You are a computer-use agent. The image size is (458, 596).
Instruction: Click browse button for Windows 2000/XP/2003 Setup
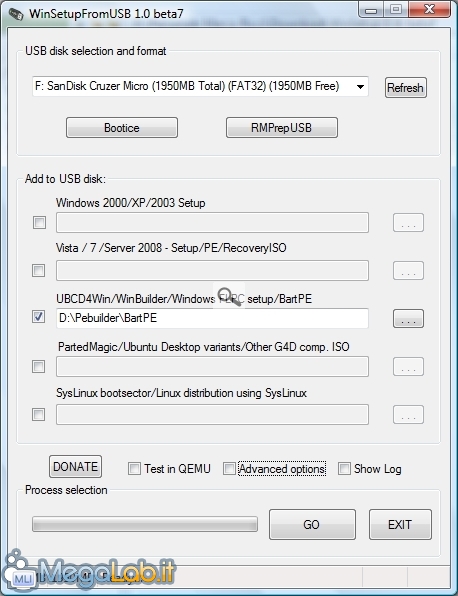408,222
